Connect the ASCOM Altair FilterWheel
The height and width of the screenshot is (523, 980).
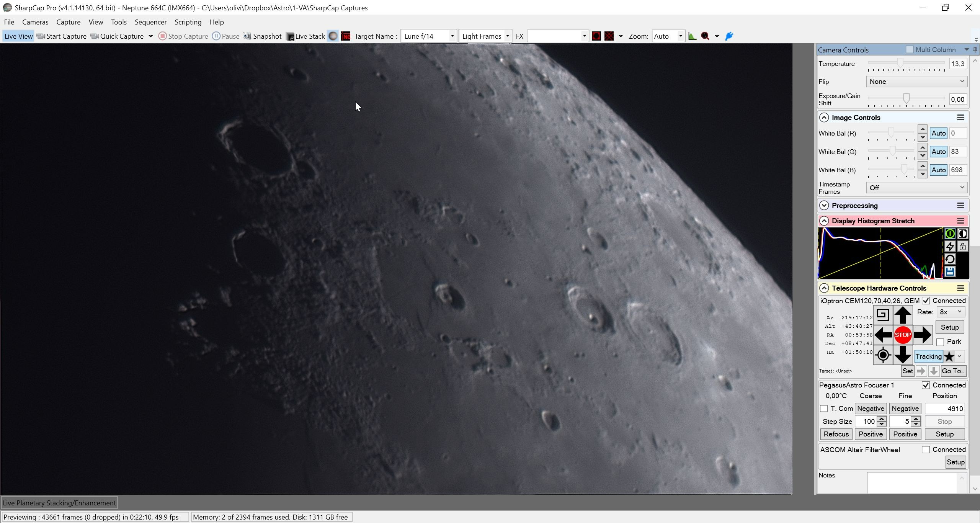click(926, 449)
